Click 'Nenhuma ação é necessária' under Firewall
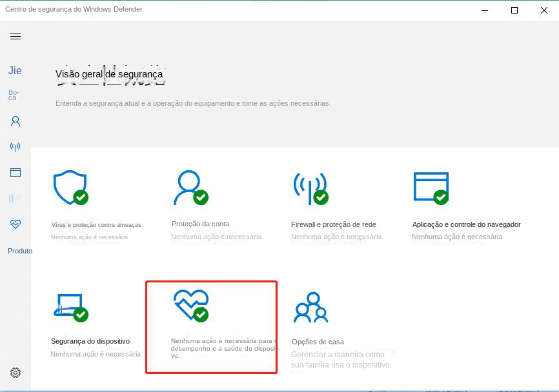The width and height of the screenshot is (559, 392). click(x=337, y=237)
